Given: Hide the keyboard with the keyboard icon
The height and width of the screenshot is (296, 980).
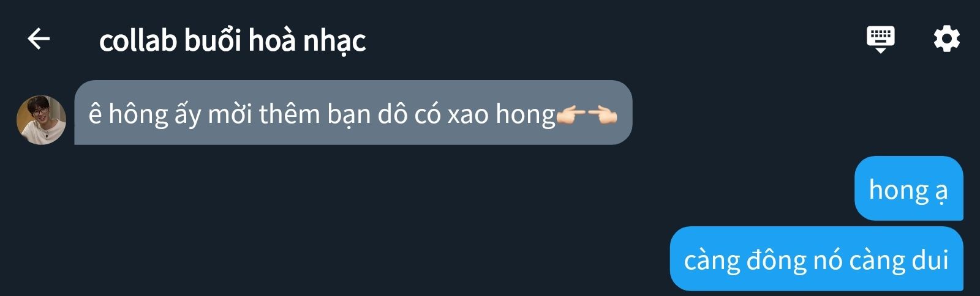Looking at the screenshot, I should coord(880,40).
